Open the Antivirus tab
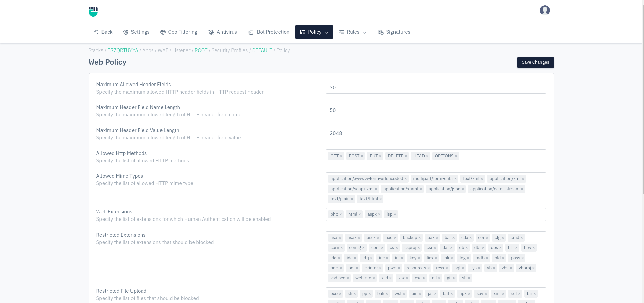Viewport: 644px width, 303px height. point(223,32)
